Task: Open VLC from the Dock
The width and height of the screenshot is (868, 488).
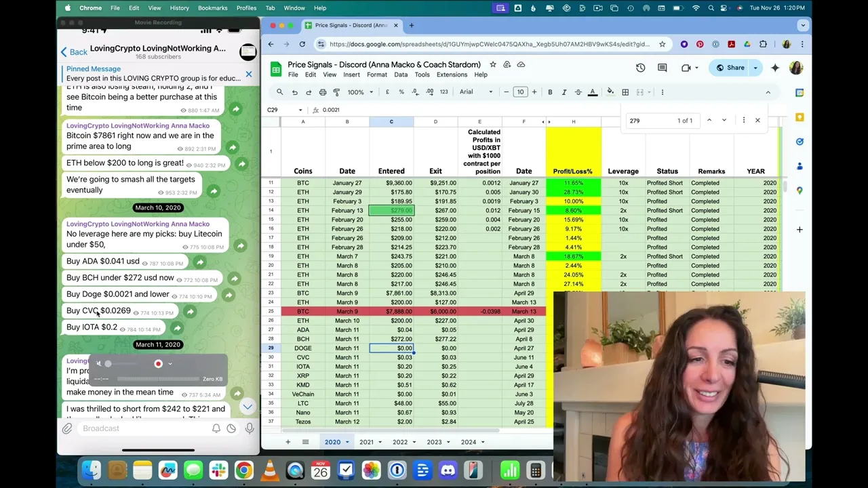Action: click(269, 470)
